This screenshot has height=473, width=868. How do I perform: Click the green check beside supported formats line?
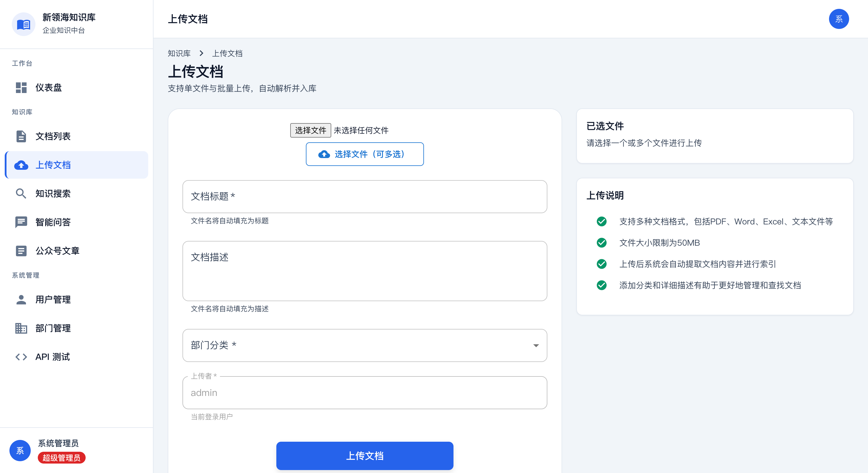coord(601,221)
